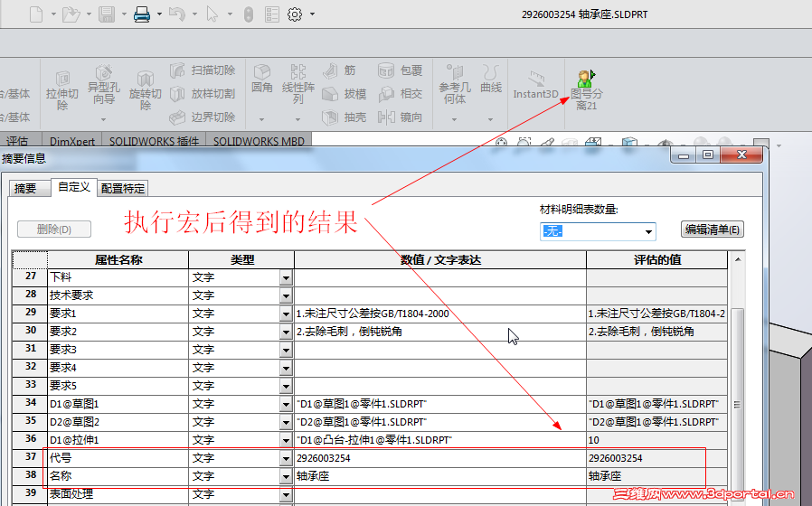Viewport: 812px width, 506px height.
Task: Open the SOLIDWORKS MBD tab
Action: click(x=259, y=141)
